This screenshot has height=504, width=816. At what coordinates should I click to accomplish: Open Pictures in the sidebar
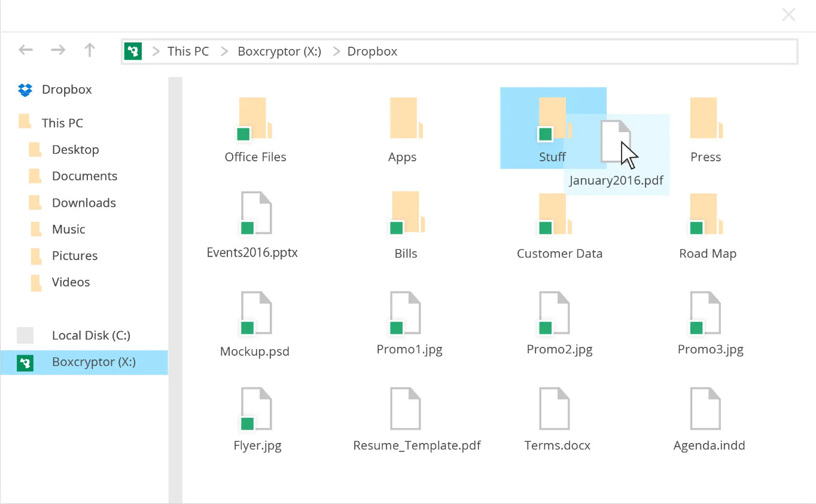75,255
